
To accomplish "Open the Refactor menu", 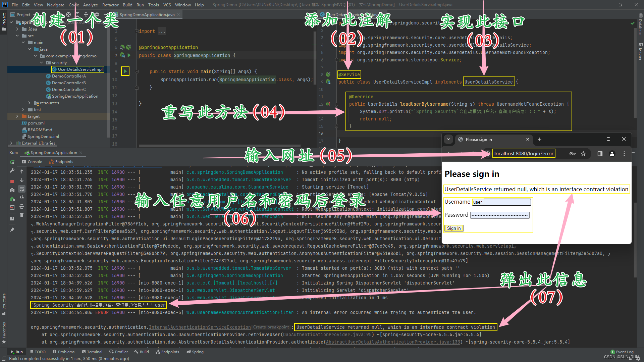I will 110,5.
